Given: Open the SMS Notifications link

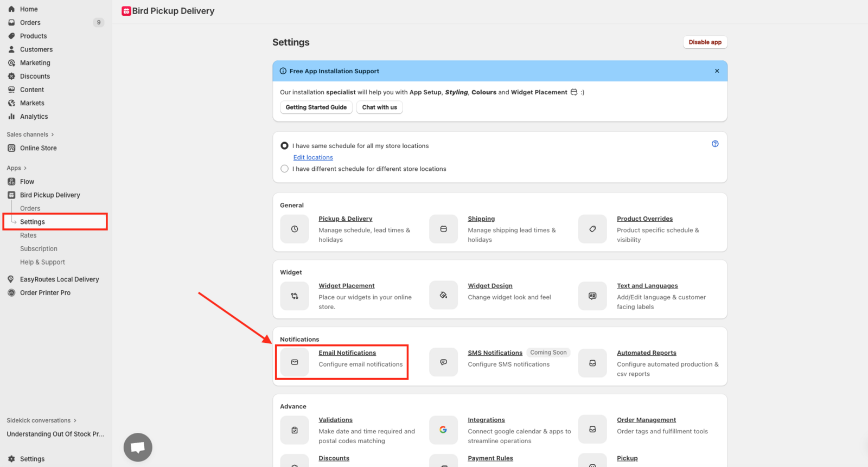Looking at the screenshot, I should click(x=495, y=353).
